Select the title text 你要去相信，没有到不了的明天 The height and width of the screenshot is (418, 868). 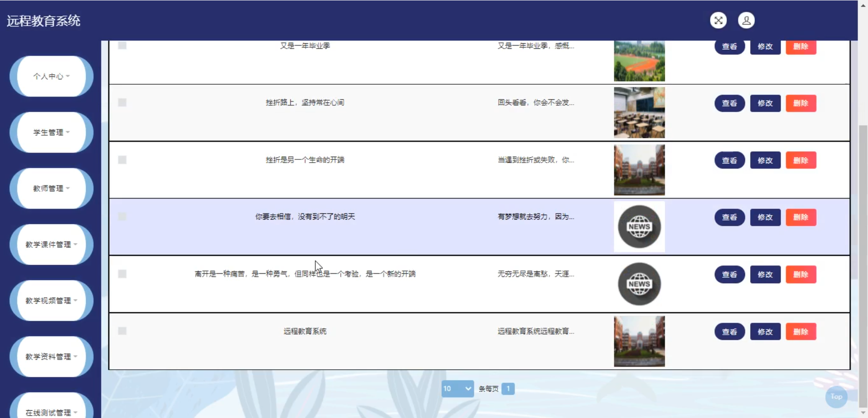click(x=305, y=217)
